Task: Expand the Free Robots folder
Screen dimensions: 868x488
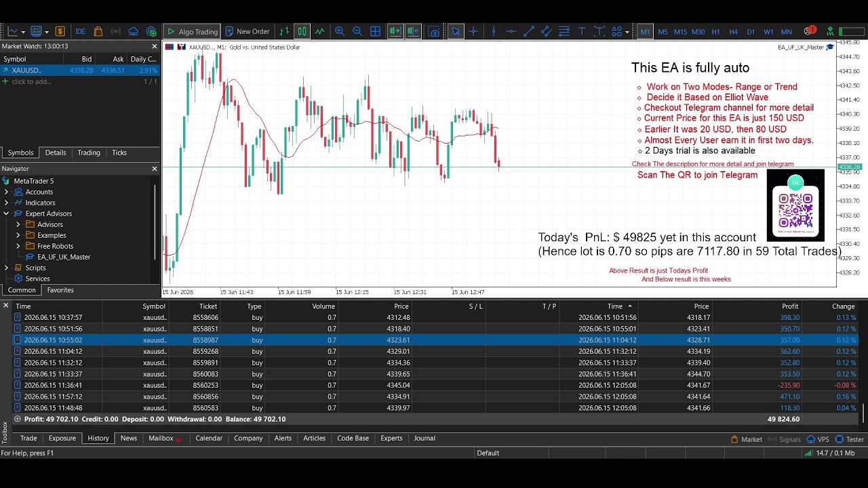Action: tap(18, 246)
